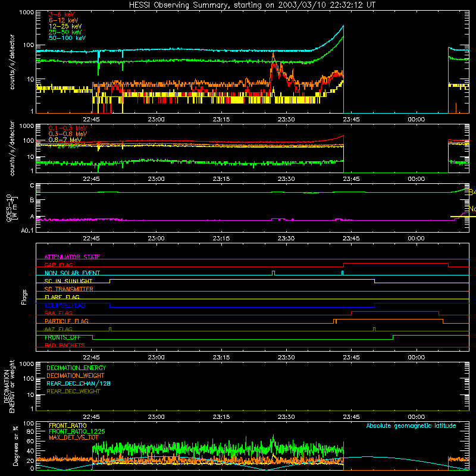Pick the FLARE_FLAG label
The image size is (476, 476).
click(62, 297)
